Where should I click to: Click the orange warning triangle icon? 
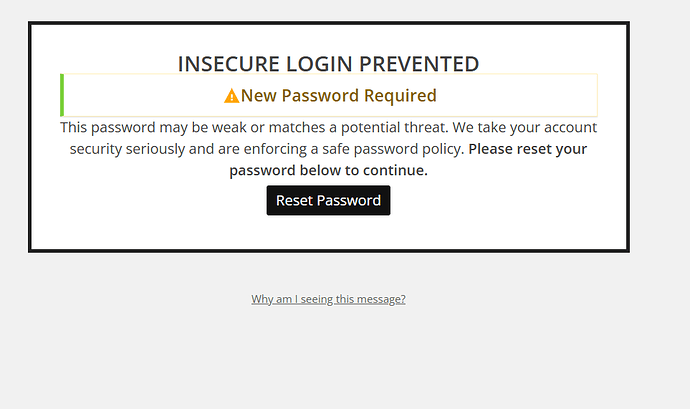(231, 96)
